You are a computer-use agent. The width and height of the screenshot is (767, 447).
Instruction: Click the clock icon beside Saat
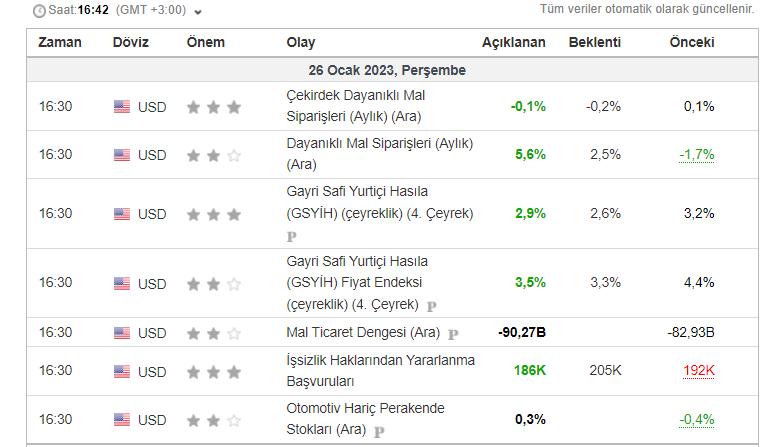pyautogui.click(x=39, y=11)
